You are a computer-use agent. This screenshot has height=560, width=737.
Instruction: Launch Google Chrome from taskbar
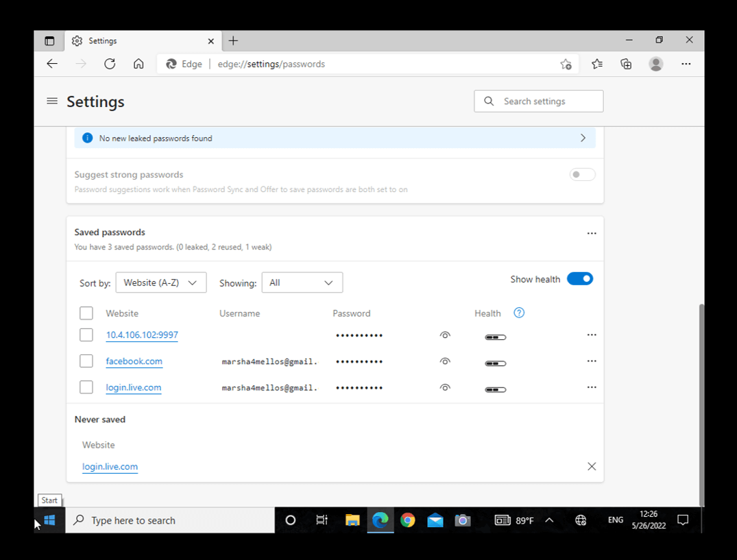pyautogui.click(x=407, y=520)
